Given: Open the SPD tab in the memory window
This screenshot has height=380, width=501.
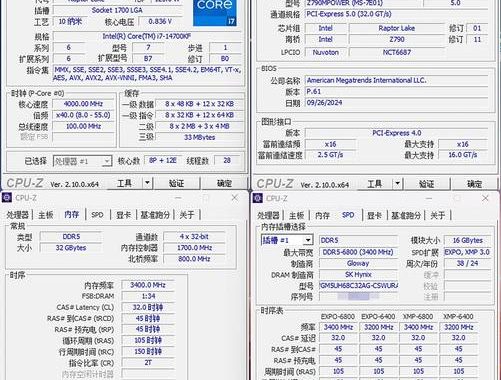Looking at the screenshot, I should pos(97,215).
